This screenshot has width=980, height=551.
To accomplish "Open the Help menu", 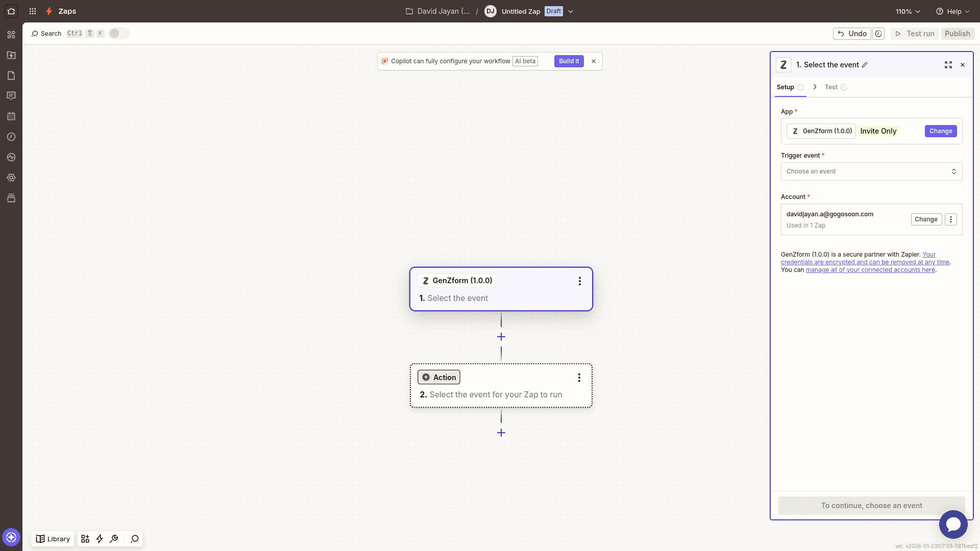I will [x=952, y=11].
